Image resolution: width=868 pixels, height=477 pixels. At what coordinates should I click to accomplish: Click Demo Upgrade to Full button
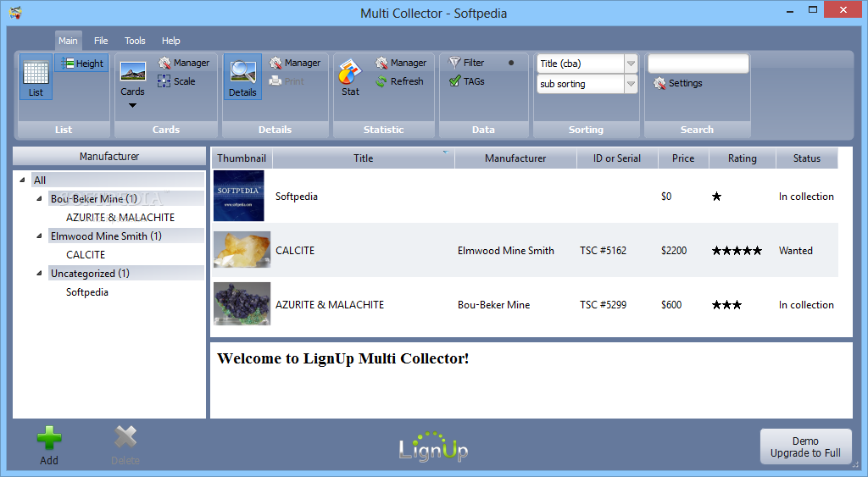[x=805, y=446]
